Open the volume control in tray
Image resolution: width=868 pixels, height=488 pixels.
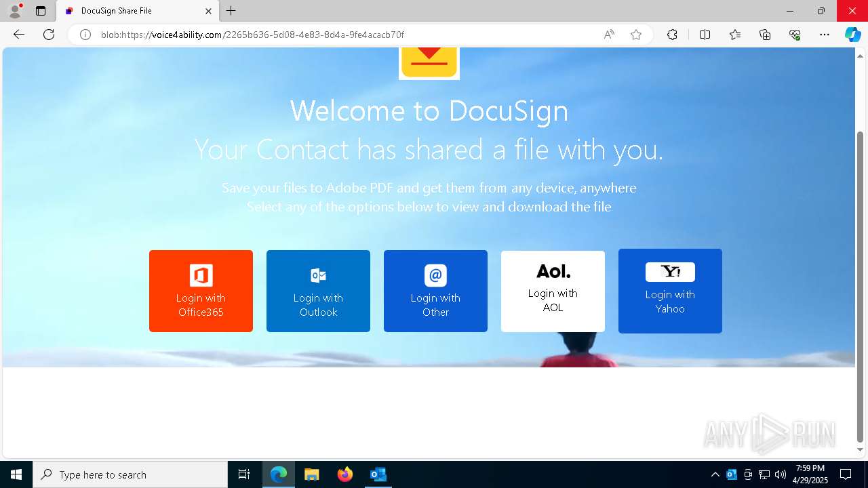(781, 474)
